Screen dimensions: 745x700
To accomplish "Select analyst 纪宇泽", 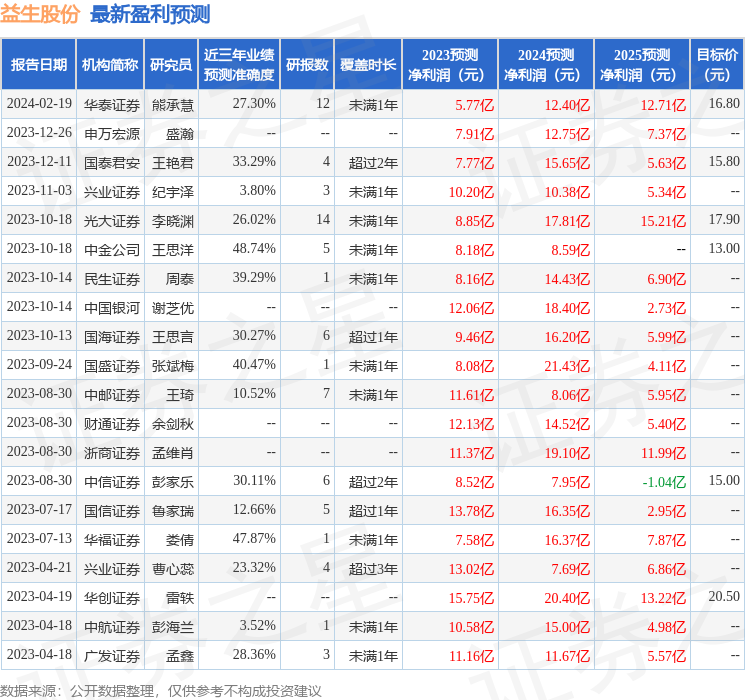I will pyautogui.click(x=172, y=192).
